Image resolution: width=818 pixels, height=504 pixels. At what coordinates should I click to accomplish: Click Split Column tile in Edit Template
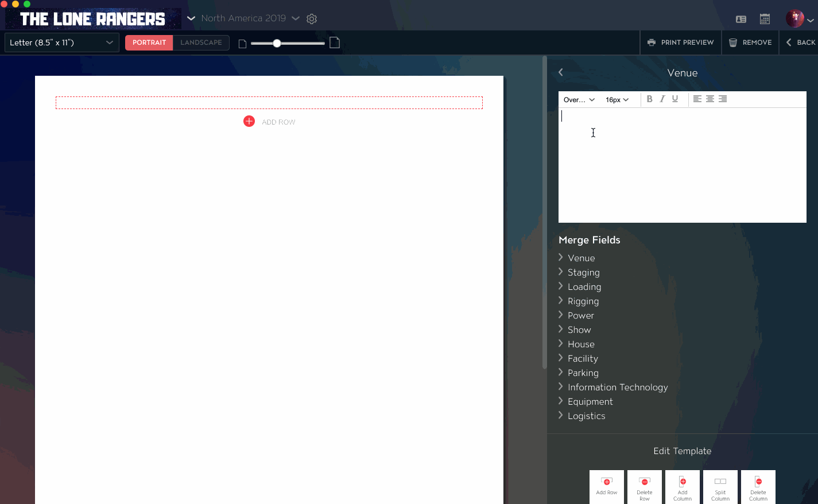pyautogui.click(x=720, y=487)
